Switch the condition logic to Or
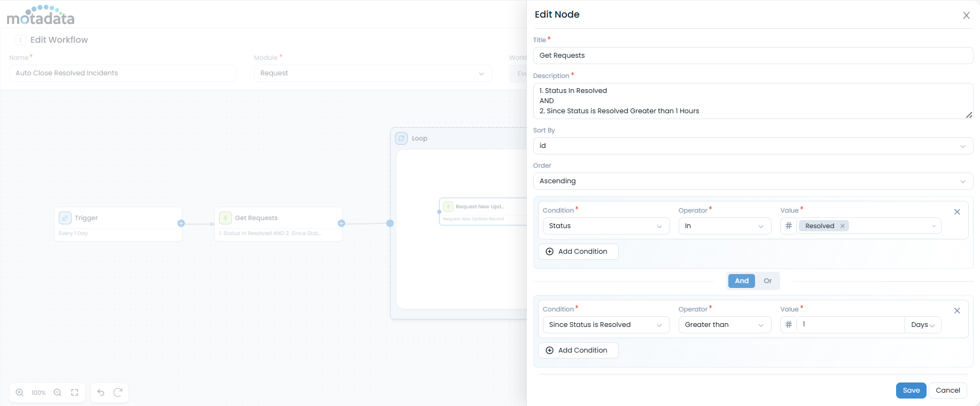The width and height of the screenshot is (980, 406). [x=767, y=281]
